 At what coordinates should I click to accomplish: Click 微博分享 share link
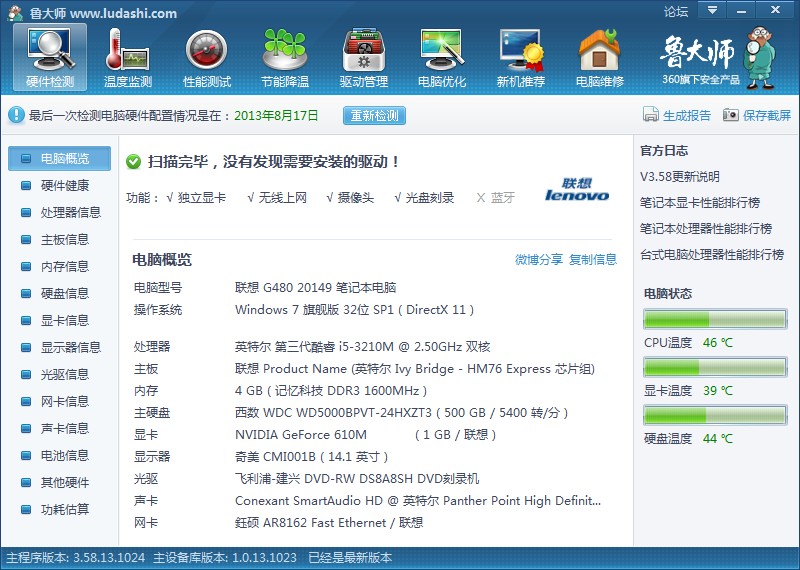click(x=539, y=259)
